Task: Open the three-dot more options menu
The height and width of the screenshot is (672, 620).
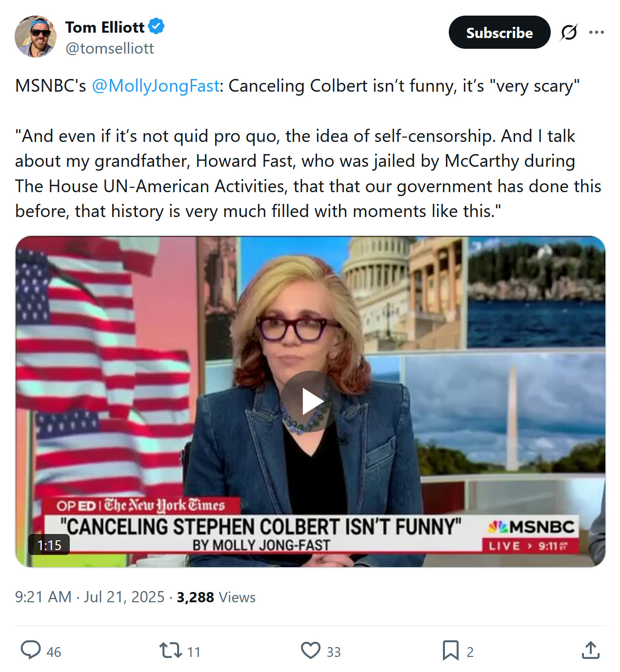Action: 596,33
